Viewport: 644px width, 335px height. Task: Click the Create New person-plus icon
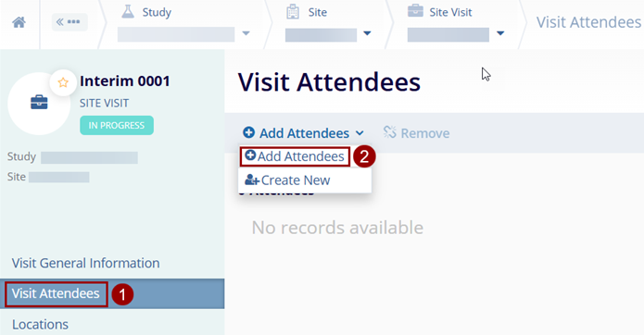pos(252,180)
